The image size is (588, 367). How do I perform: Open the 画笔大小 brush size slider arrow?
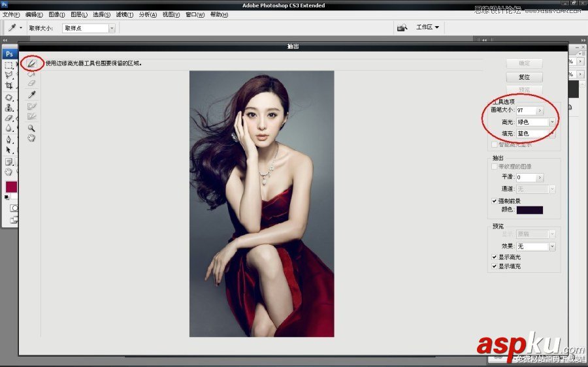point(540,110)
